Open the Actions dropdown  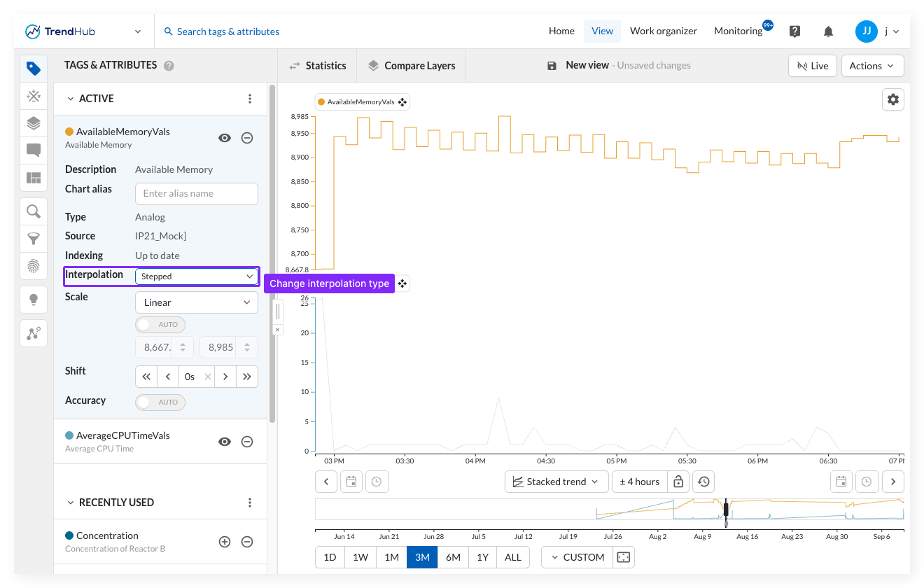pyautogui.click(x=872, y=66)
